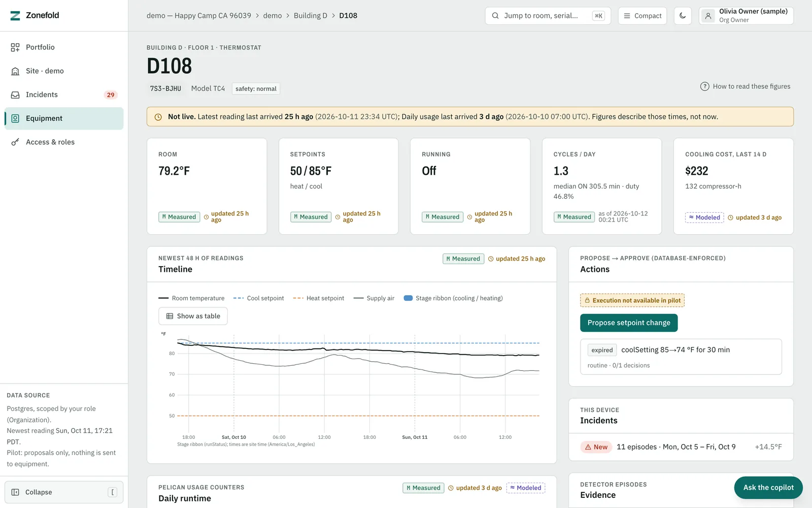Viewport: 812px width, 508px height.
Task: Click the Incidents count badge 29
Action: pos(111,95)
